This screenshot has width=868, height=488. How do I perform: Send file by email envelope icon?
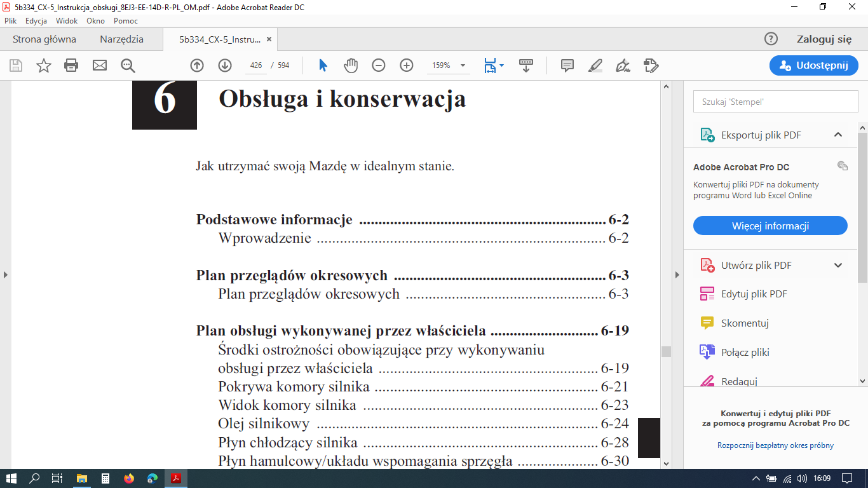point(100,65)
